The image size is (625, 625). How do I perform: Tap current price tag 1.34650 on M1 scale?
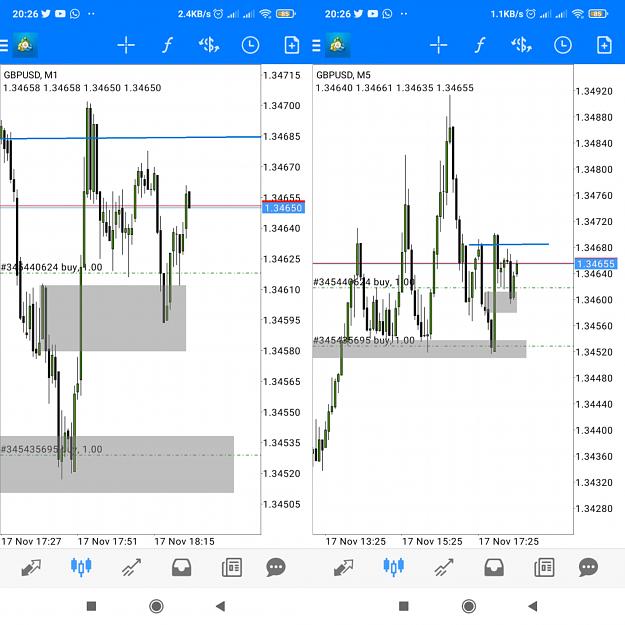[283, 208]
